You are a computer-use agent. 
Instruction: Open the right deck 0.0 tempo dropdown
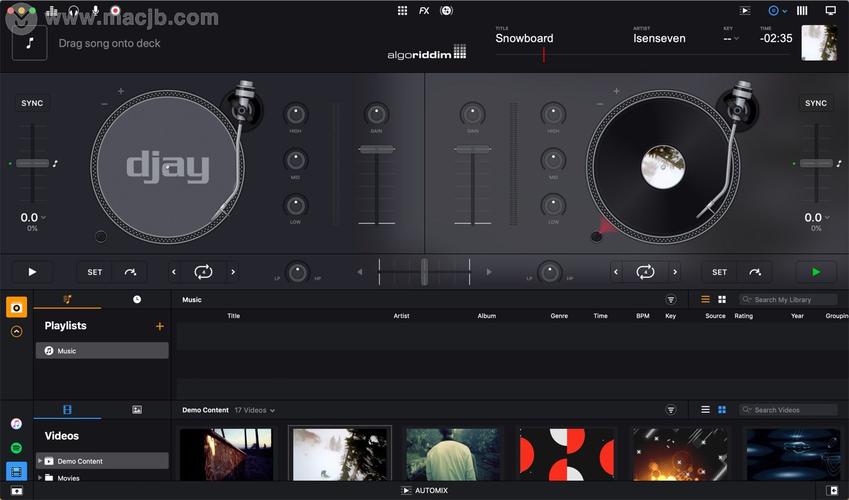point(817,218)
